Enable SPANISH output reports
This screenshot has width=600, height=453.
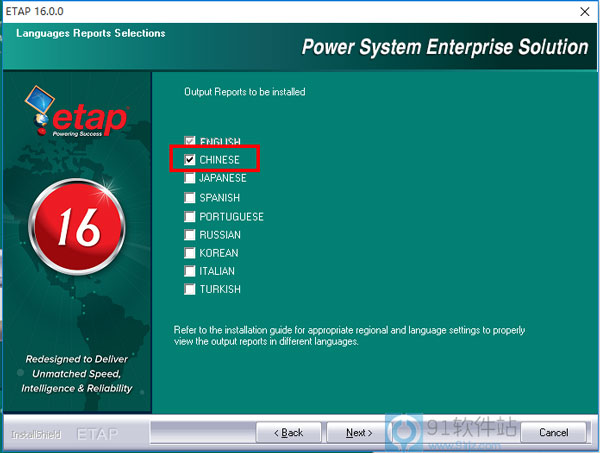[190, 197]
